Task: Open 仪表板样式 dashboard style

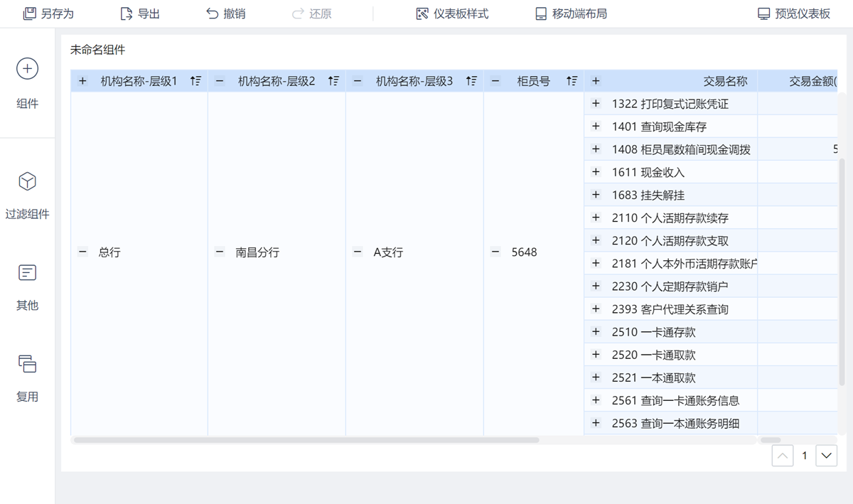Action: pos(452,14)
